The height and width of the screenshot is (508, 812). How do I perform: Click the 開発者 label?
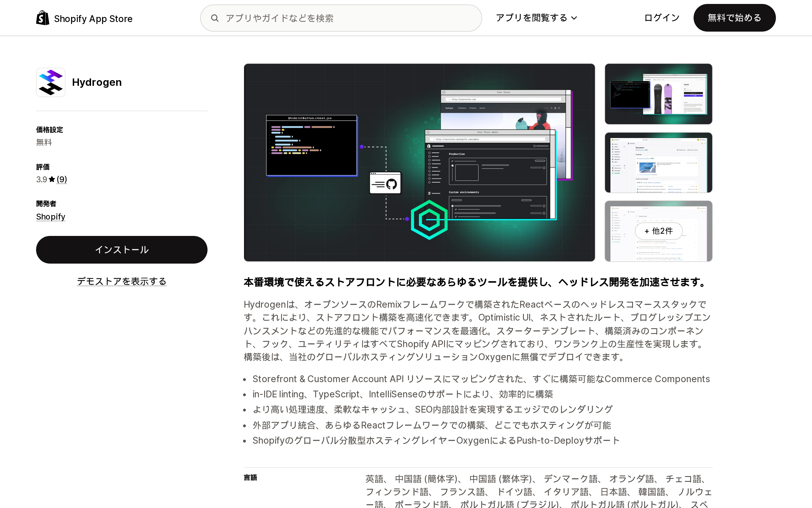pyautogui.click(x=46, y=203)
